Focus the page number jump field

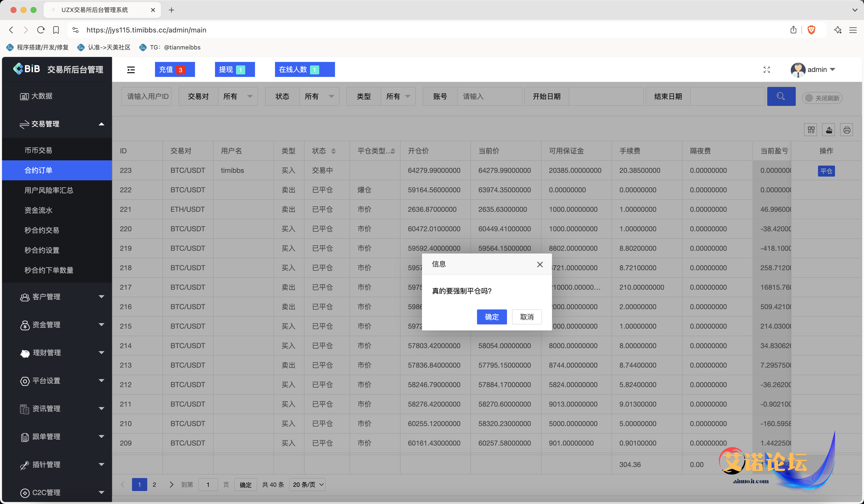tap(208, 485)
